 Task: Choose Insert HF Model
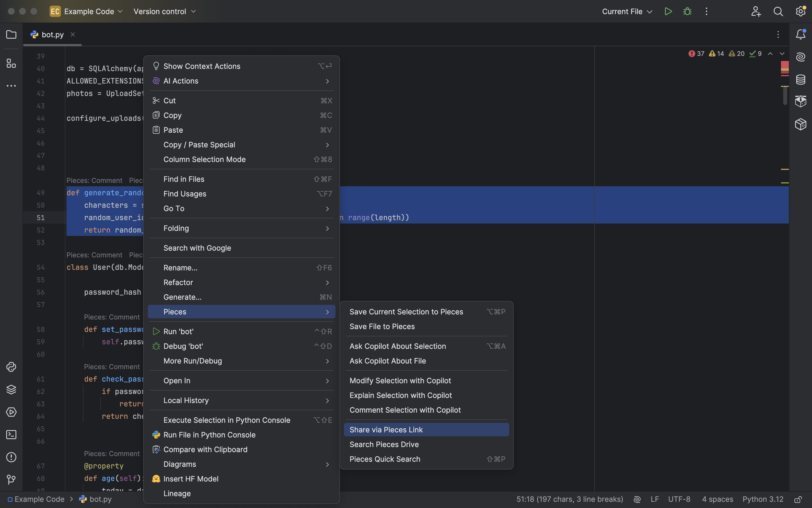pos(241,479)
